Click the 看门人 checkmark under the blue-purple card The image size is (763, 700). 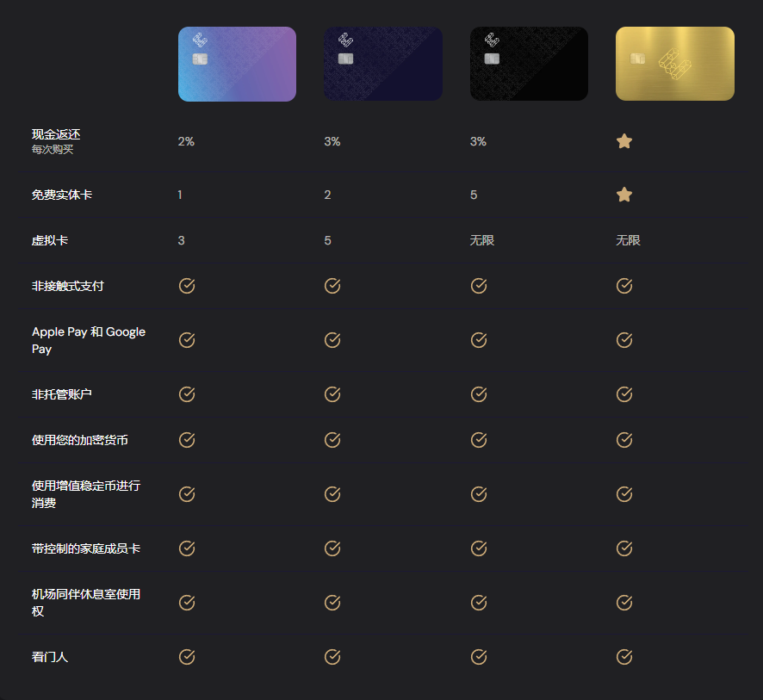point(187,657)
